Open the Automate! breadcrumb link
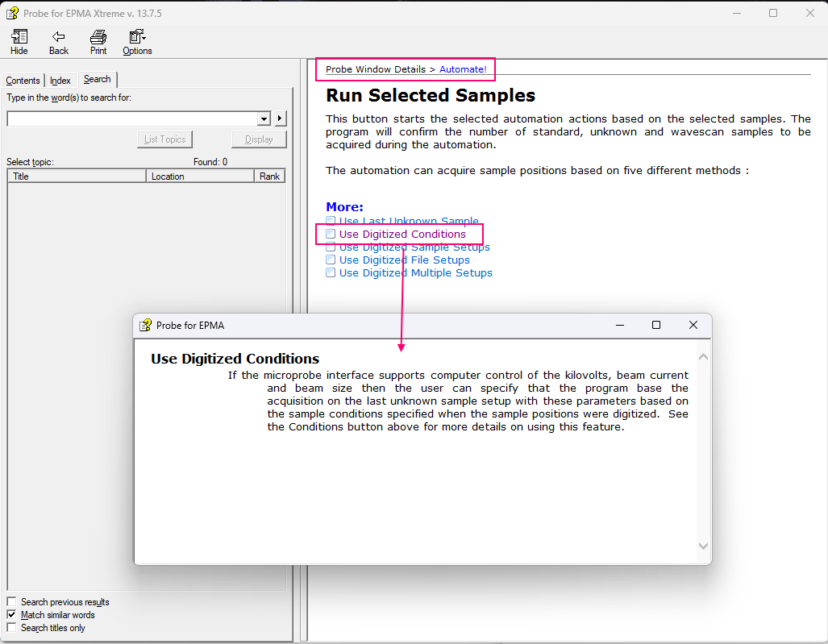The width and height of the screenshot is (828, 644). [x=463, y=69]
